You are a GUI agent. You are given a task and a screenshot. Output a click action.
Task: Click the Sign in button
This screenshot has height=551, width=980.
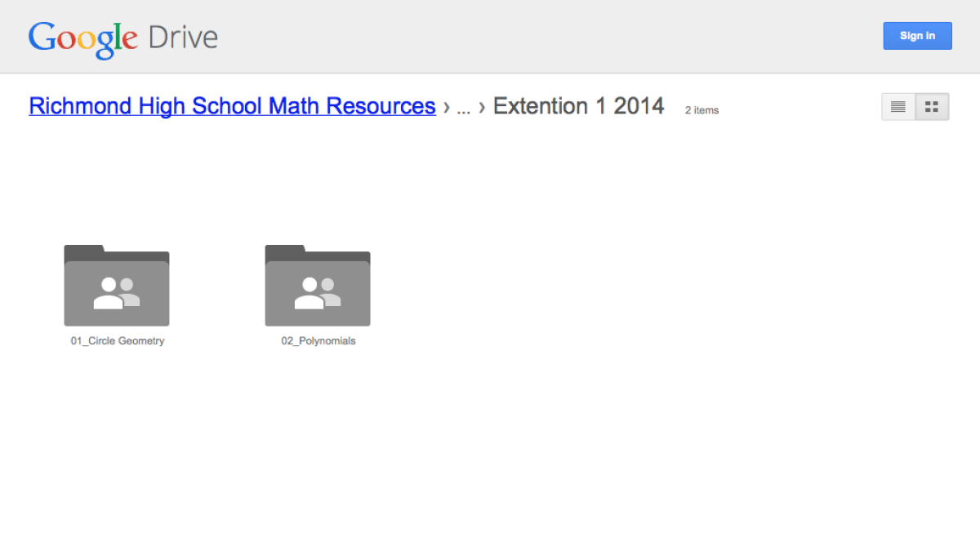(917, 35)
